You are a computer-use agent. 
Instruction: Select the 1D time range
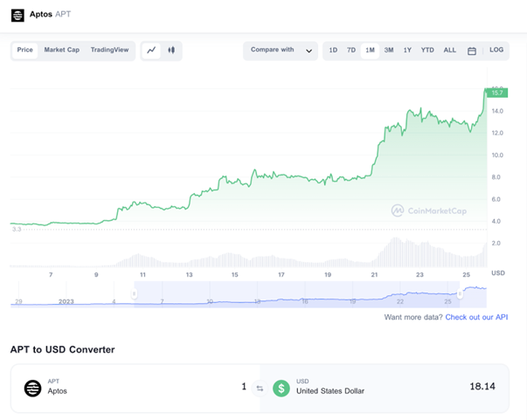pyautogui.click(x=333, y=51)
